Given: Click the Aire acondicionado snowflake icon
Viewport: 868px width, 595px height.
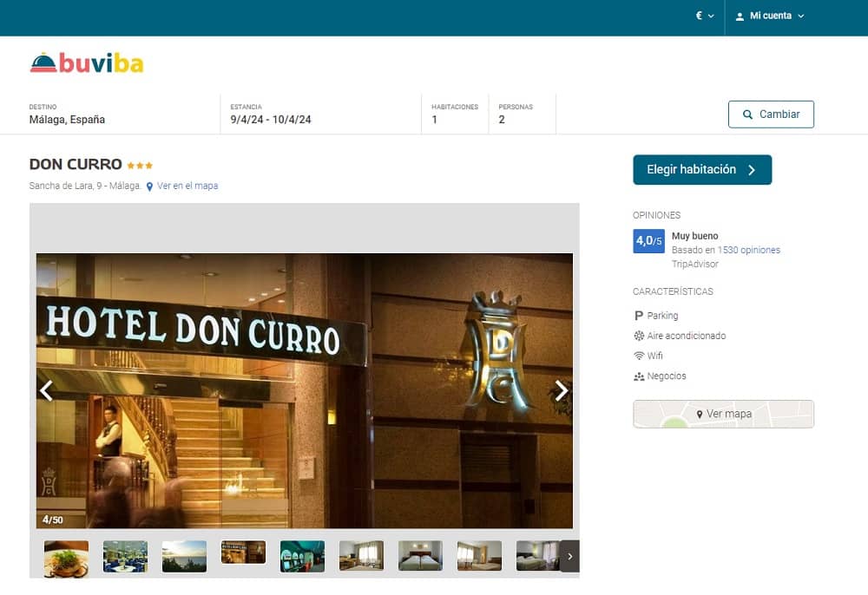Looking at the screenshot, I should click(639, 336).
